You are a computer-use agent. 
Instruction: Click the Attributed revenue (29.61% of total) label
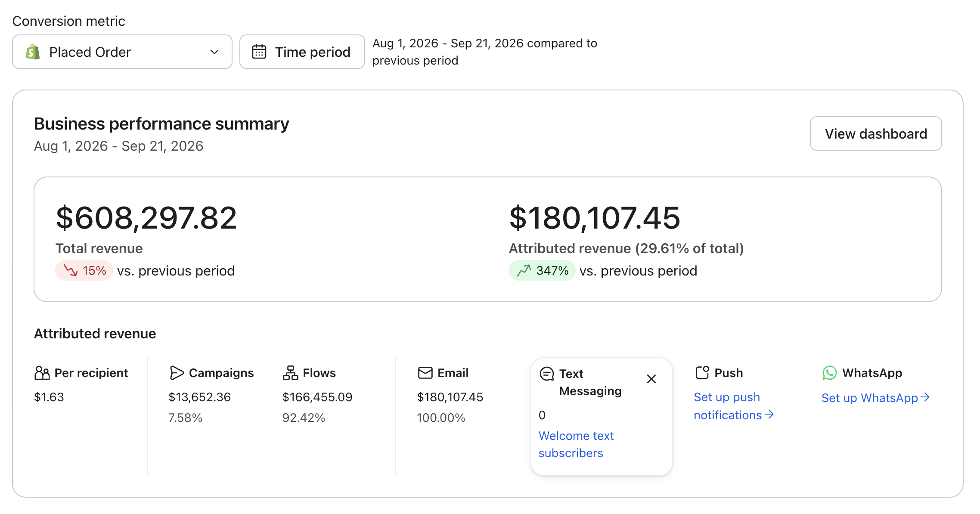coord(626,248)
